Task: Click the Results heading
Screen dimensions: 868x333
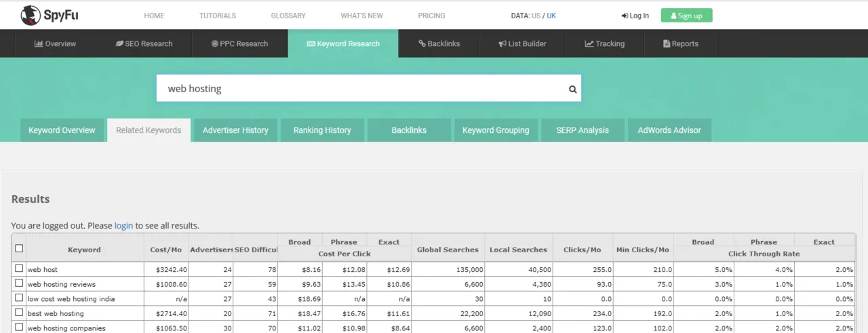Action: point(31,199)
